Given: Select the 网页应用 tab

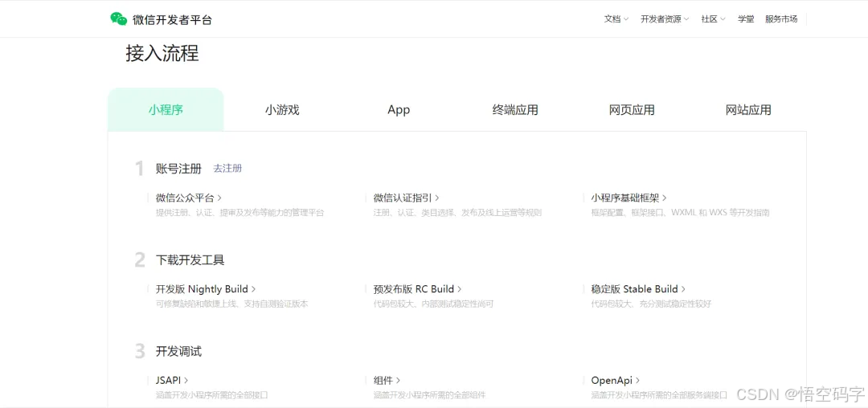Looking at the screenshot, I should click(x=632, y=109).
